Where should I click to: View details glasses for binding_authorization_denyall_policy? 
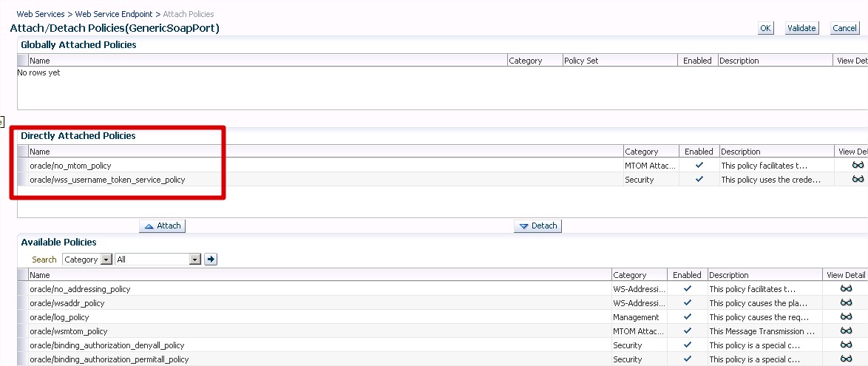pos(846,345)
